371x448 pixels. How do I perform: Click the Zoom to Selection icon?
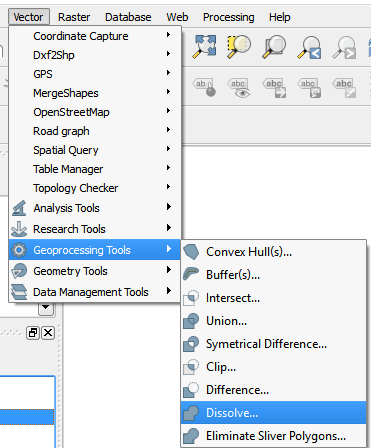[x=239, y=46]
